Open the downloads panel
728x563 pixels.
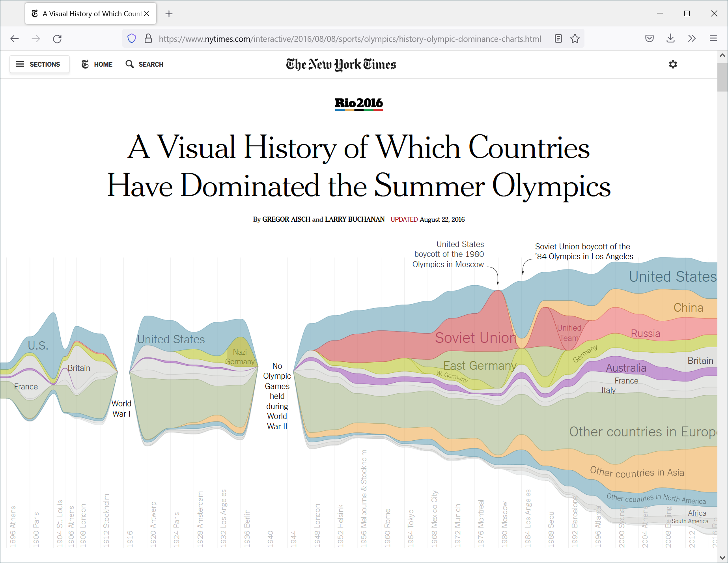(670, 39)
